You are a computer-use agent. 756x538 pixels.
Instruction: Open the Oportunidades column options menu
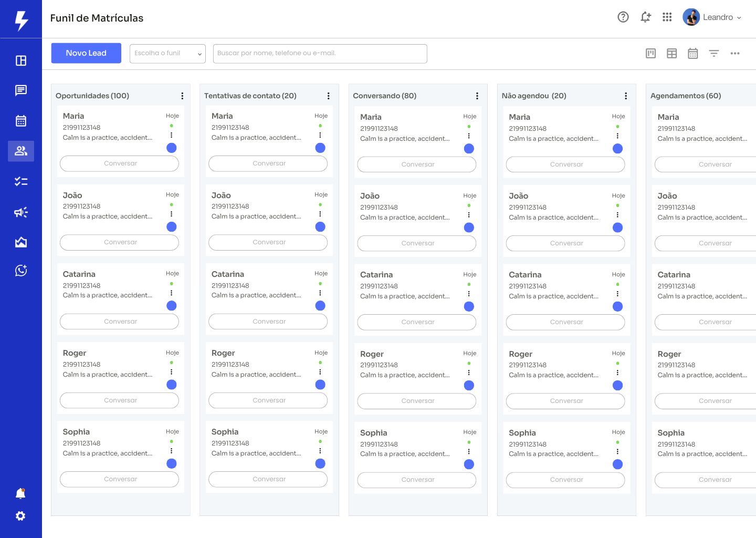point(182,96)
